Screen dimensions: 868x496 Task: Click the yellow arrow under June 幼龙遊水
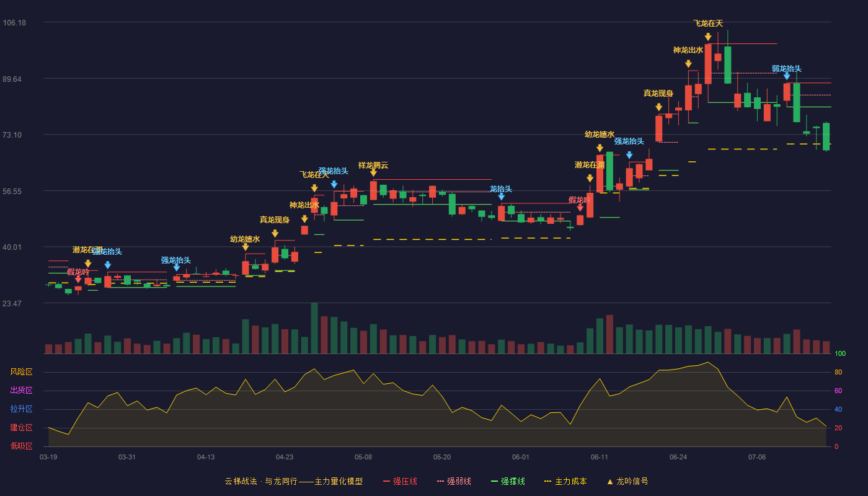coord(600,148)
